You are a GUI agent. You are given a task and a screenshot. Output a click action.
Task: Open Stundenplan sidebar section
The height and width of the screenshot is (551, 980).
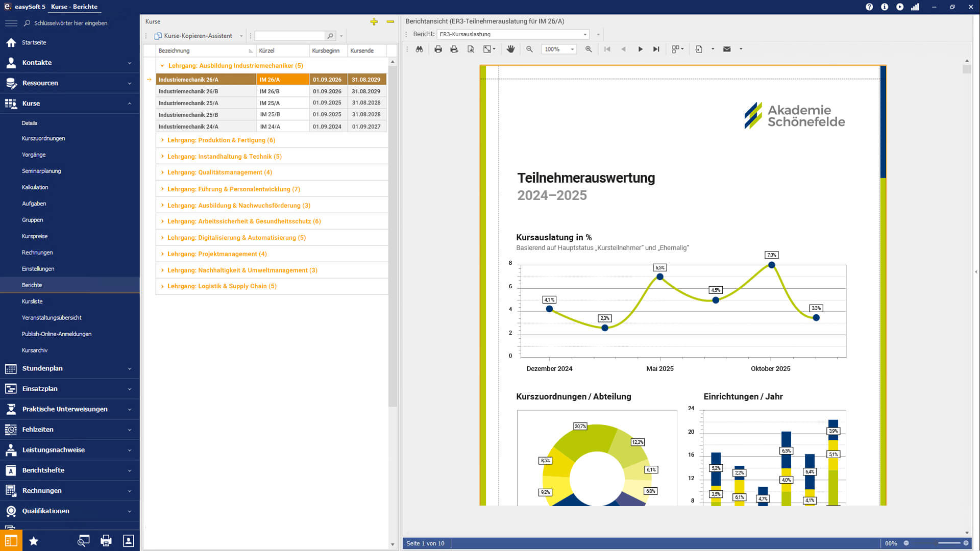[70, 368]
